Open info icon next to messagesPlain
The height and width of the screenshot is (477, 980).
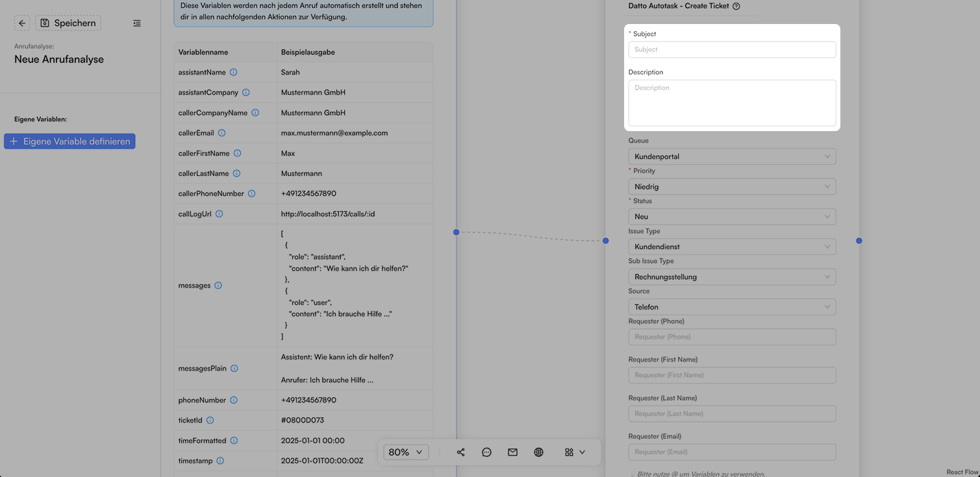pyautogui.click(x=234, y=368)
